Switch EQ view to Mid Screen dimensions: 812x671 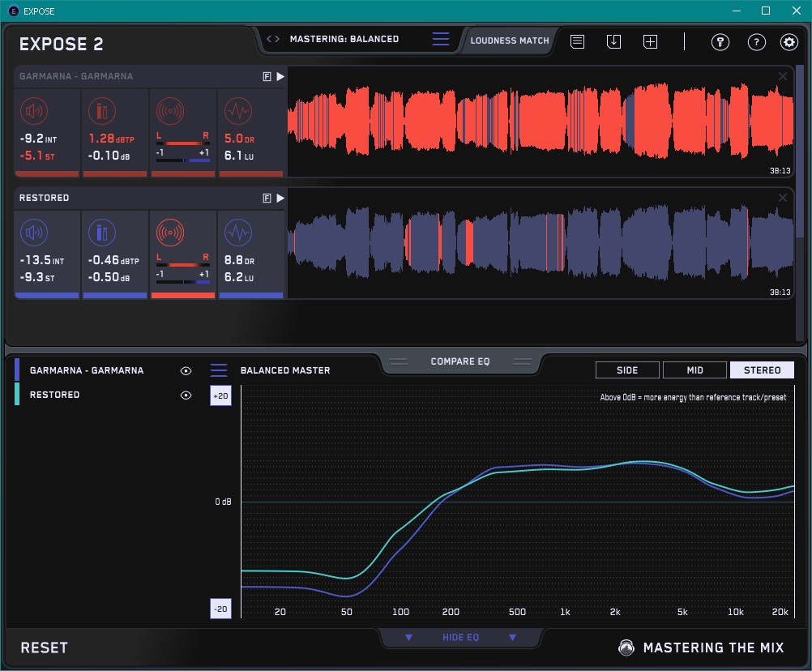694,370
